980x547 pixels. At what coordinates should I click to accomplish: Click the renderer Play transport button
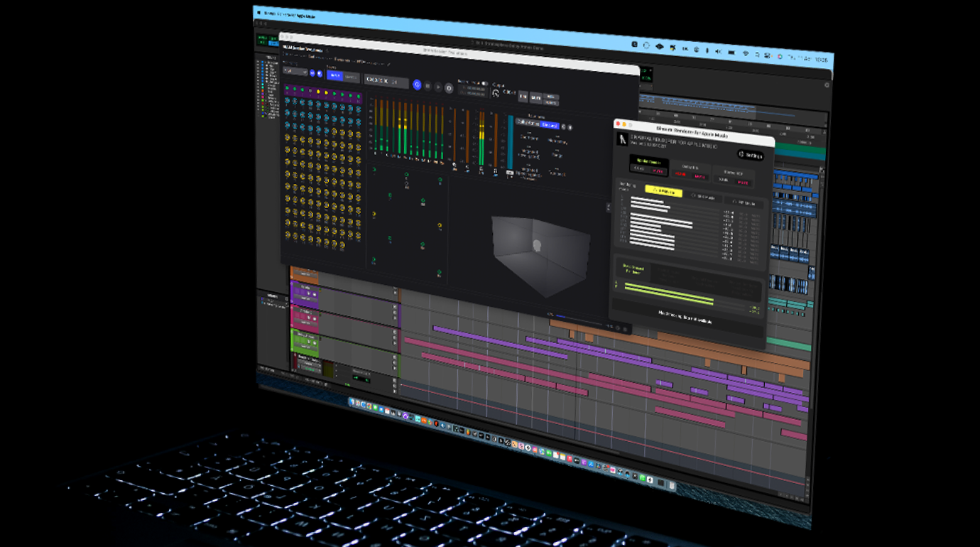pyautogui.click(x=438, y=87)
